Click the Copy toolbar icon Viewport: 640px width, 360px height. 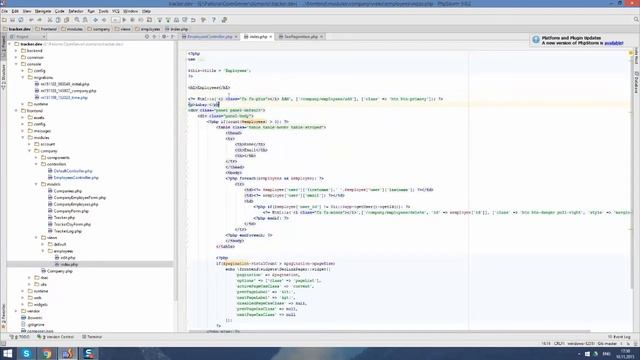(58, 20)
